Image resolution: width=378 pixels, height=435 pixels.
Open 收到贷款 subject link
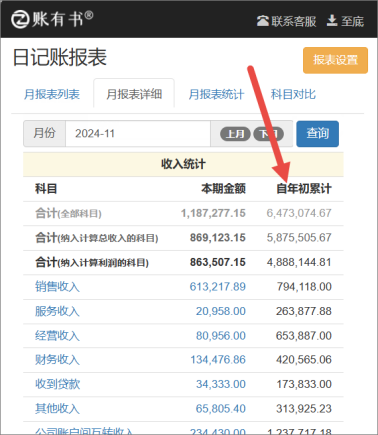pos(57,384)
